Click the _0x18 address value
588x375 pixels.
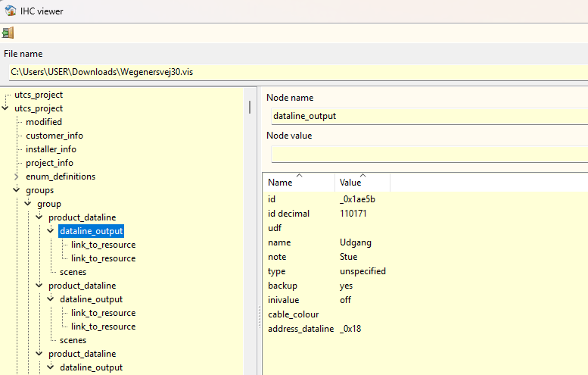tap(350, 329)
